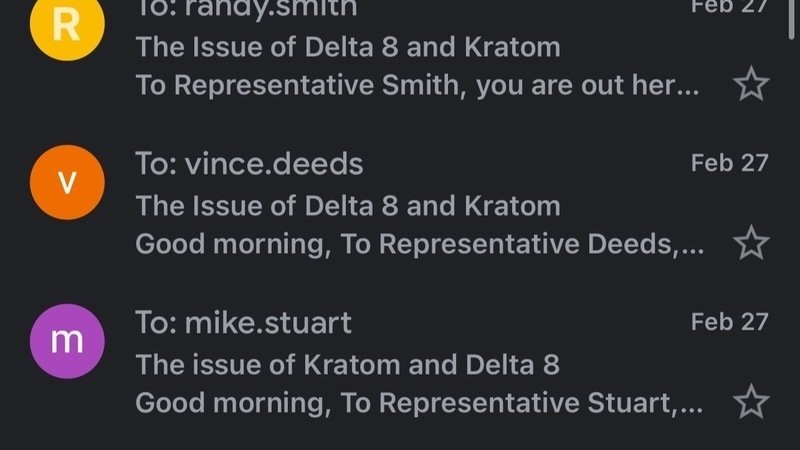Open vince.deeds' 'The Issue of Delta 8 and Kratom' subject
This screenshot has width=800, height=450.
pyautogui.click(x=348, y=206)
